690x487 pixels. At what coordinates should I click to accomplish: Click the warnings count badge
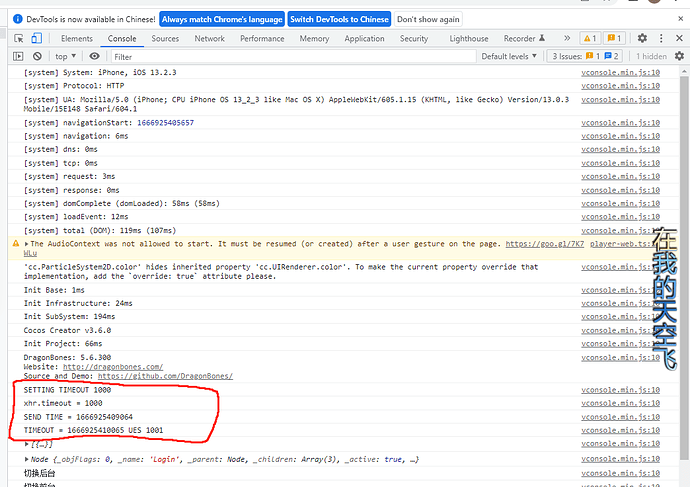coord(590,38)
